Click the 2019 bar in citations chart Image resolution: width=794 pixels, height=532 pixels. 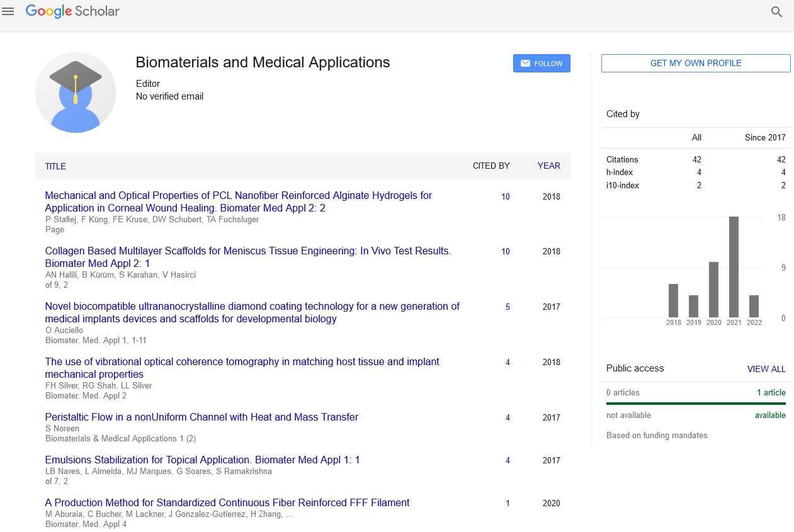pyautogui.click(x=693, y=306)
